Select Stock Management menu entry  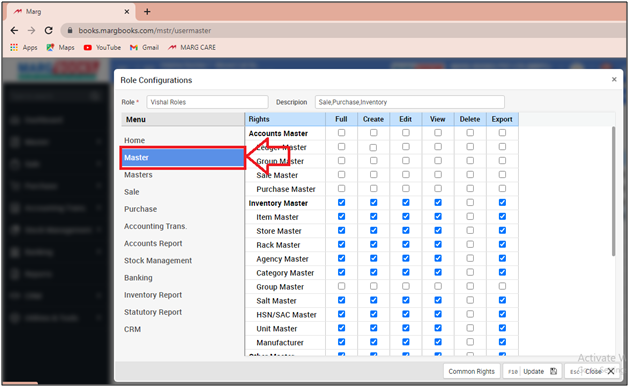[158, 260]
